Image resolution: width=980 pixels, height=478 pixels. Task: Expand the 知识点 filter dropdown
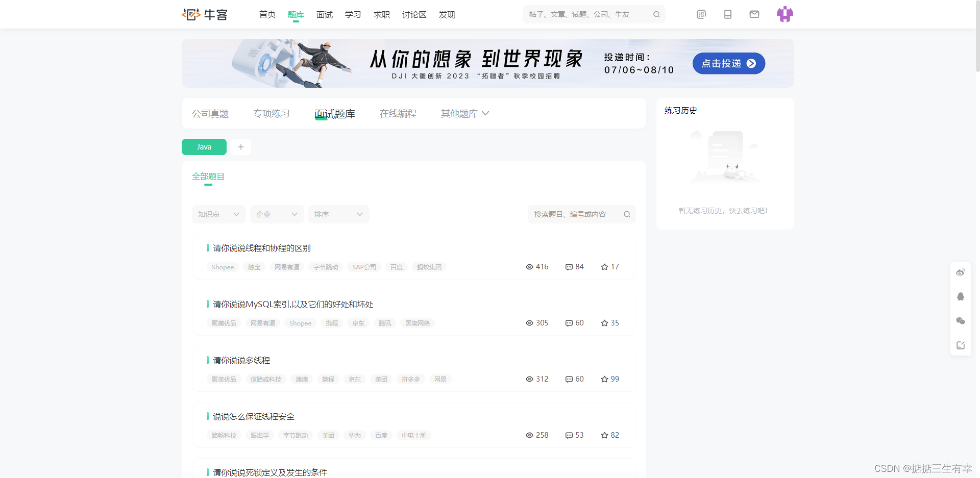pyautogui.click(x=219, y=214)
